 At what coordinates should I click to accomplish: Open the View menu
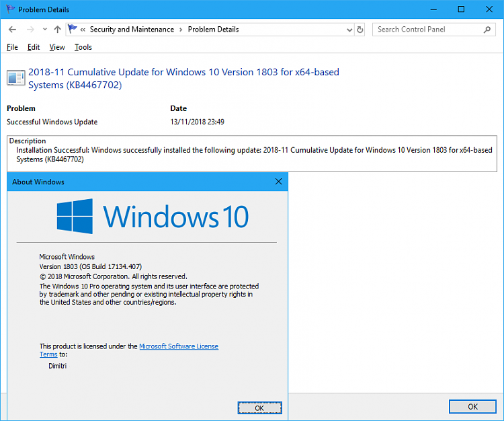pyautogui.click(x=57, y=47)
